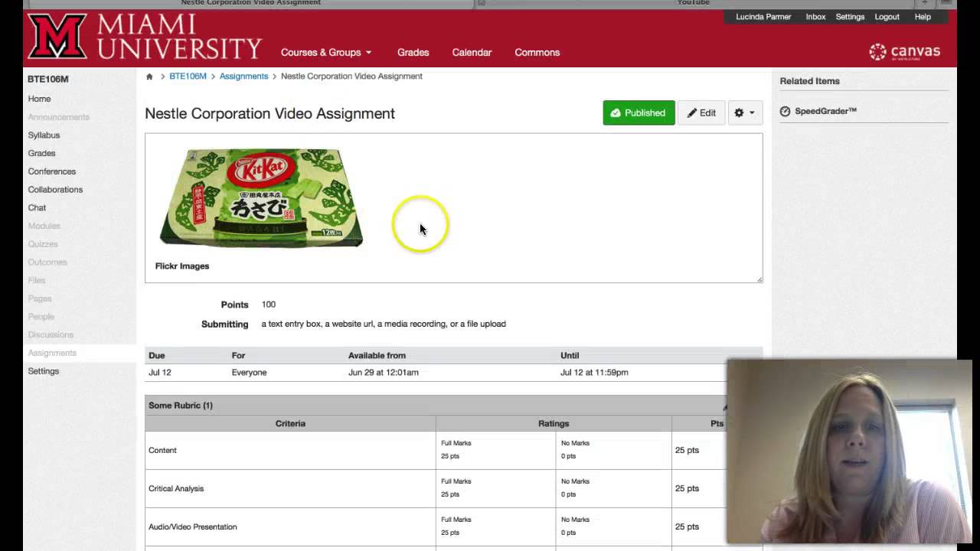Switch to the YouTube browser tab

point(694,3)
